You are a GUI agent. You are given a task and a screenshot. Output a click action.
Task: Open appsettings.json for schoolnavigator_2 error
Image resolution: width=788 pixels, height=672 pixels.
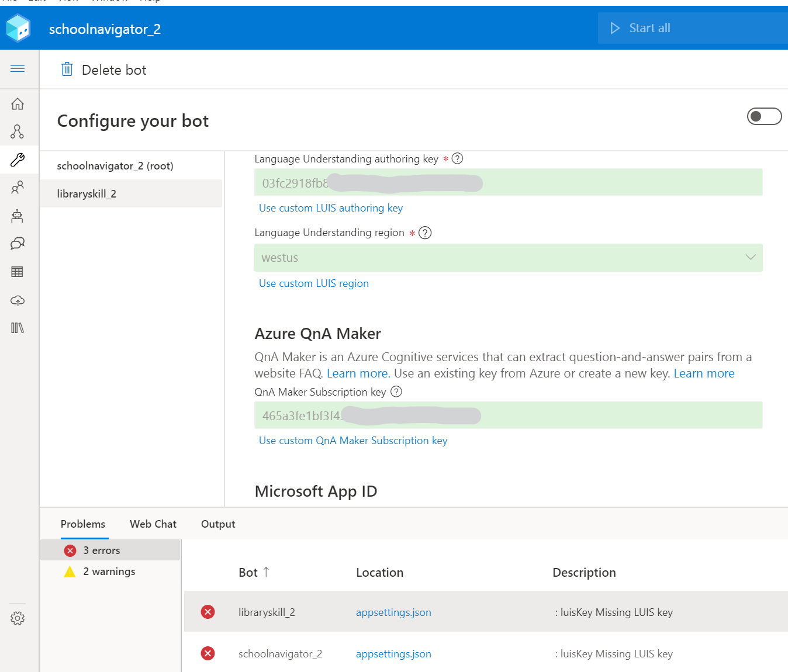click(393, 653)
